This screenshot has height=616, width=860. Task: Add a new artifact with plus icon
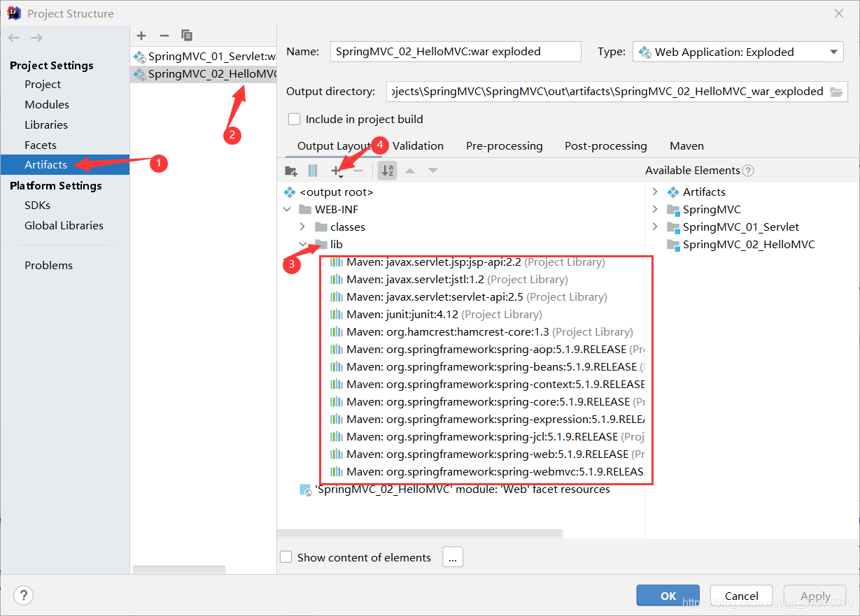pos(141,35)
